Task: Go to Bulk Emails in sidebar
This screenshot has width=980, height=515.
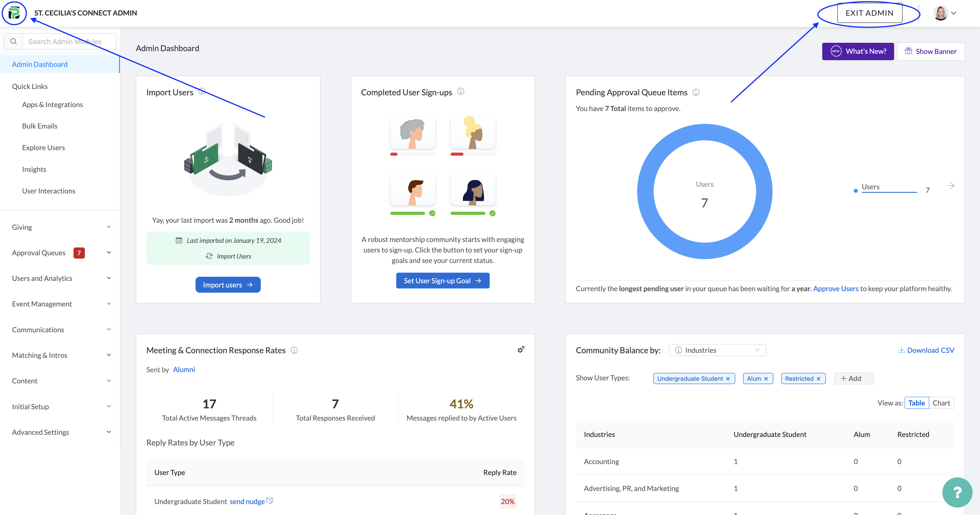Action: pyautogui.click(x=40, y=126)
